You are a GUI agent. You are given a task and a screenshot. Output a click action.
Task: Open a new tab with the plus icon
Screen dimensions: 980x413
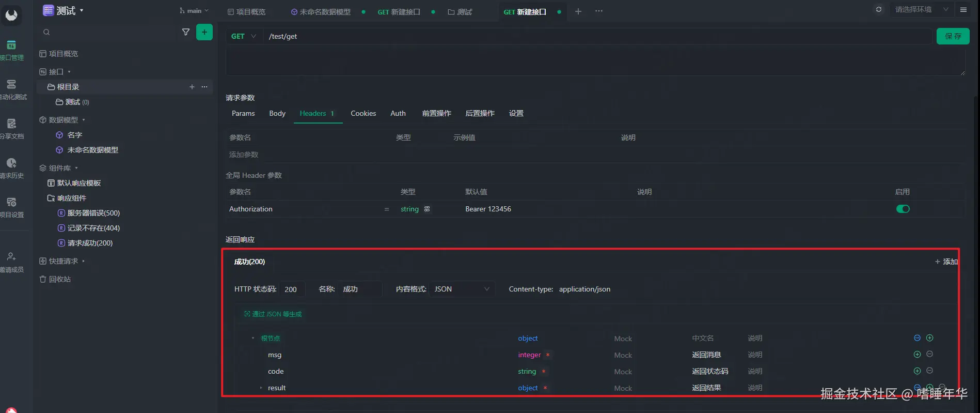coord(578,11)
